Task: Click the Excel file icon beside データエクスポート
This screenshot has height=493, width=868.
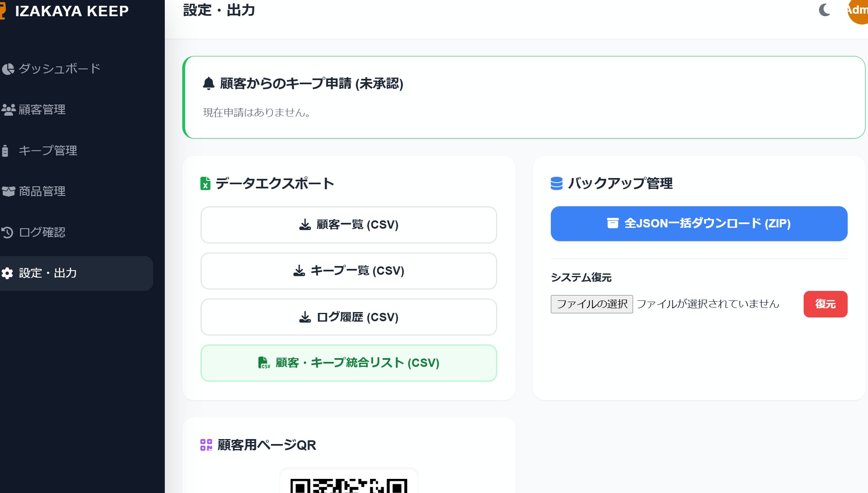Action: (x=205, y=183)
